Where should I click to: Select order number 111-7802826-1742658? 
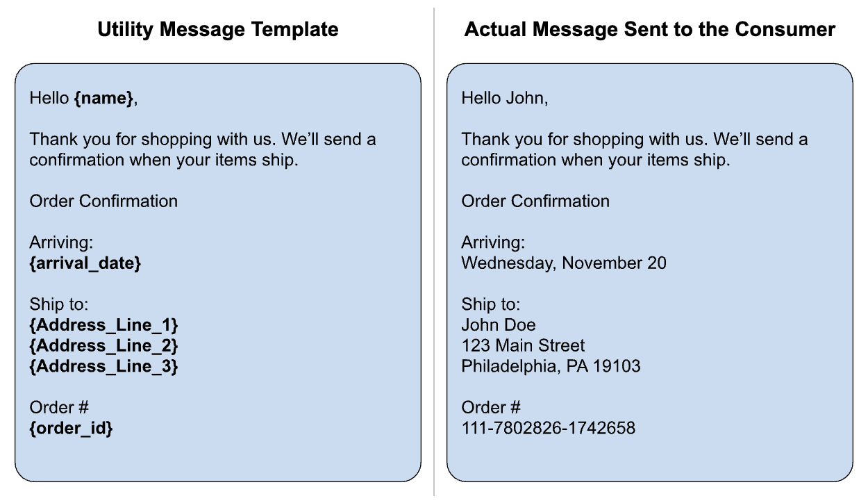[x=548, y=428]
